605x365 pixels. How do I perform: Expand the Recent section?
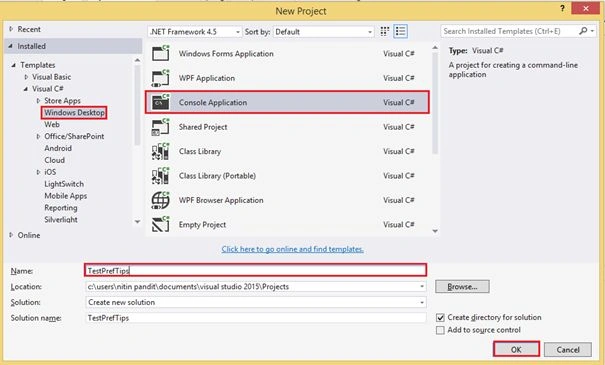(11, 29)
